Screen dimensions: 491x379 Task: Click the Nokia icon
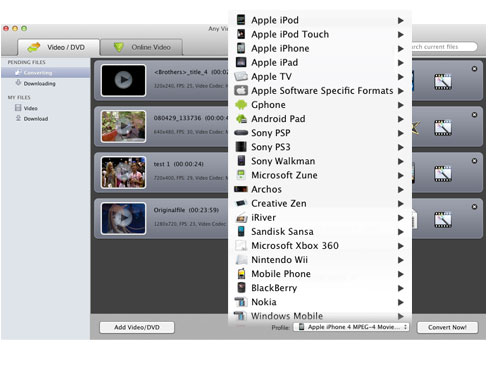pos(241,302)
